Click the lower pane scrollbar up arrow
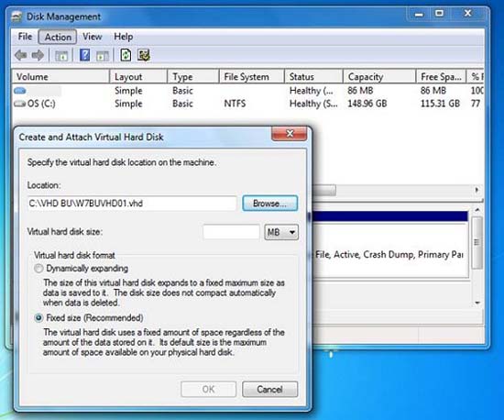The image size is (504, 420). pos(477,210)
